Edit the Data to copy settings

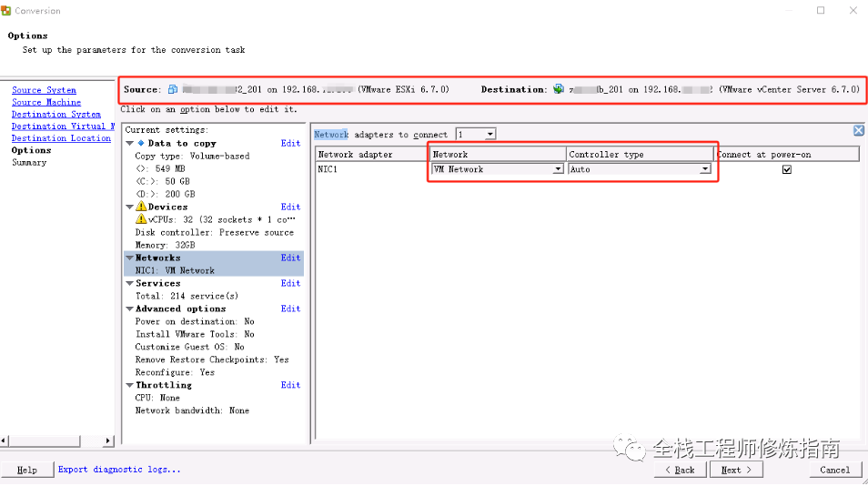point(290,144)
